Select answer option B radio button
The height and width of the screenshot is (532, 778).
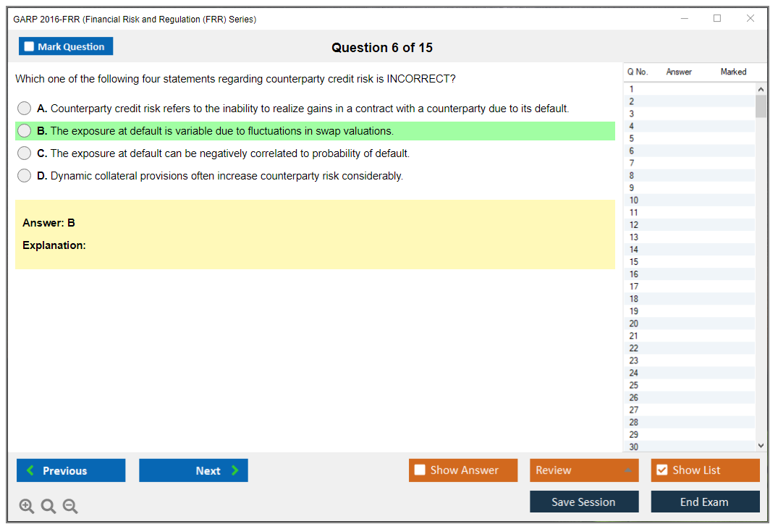coord(25,131)
